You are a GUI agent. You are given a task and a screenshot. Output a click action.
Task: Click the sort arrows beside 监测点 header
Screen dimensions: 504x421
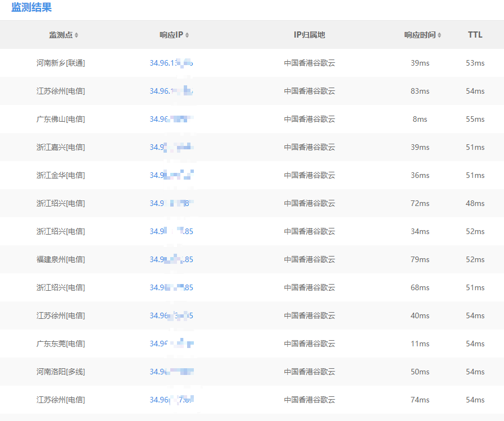[76, 35]
